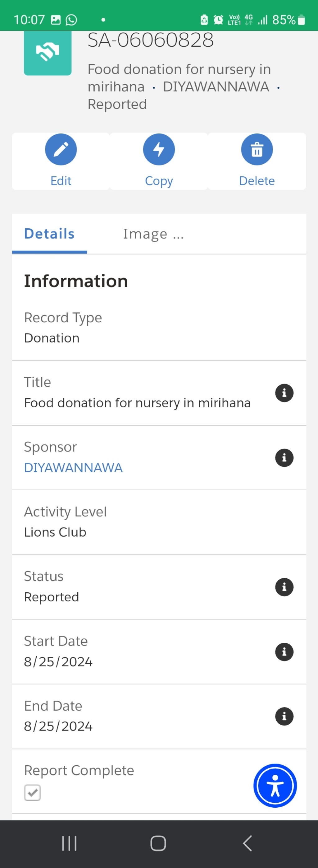Open info tooltip for End Date
This screenshot has height=868, width=318.
pyautogui.click(x=284, y=716)
